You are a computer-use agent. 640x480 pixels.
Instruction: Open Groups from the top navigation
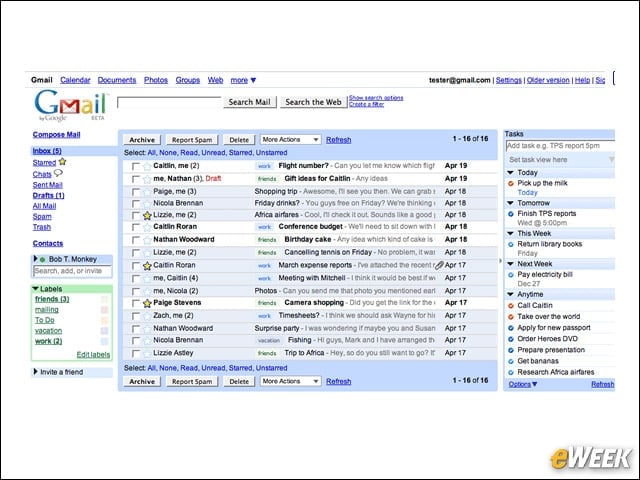188,80
